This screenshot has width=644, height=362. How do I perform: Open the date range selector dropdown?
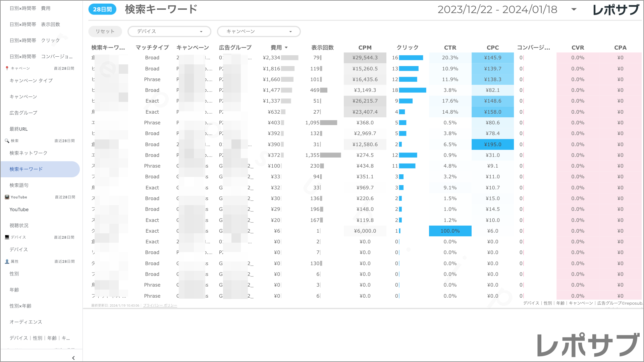pyautogui.click(x=574, y=10)
